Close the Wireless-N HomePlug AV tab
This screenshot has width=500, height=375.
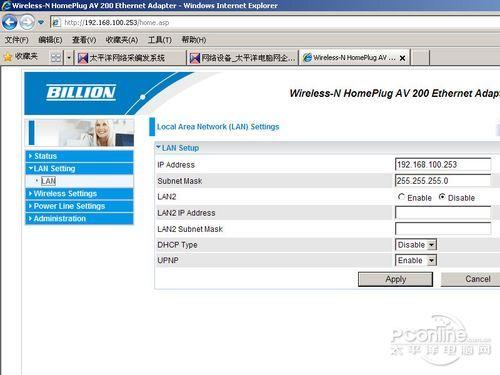402,58
